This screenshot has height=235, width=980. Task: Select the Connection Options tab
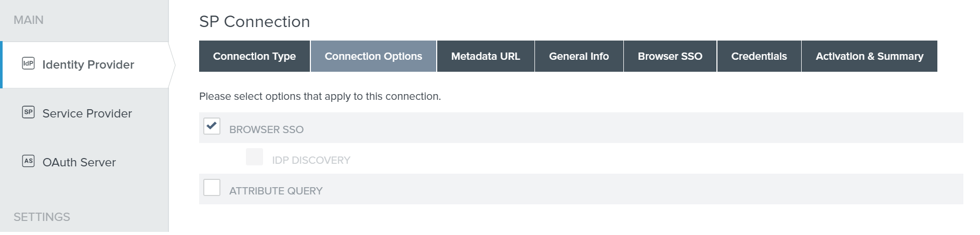(x=373, y=56)
